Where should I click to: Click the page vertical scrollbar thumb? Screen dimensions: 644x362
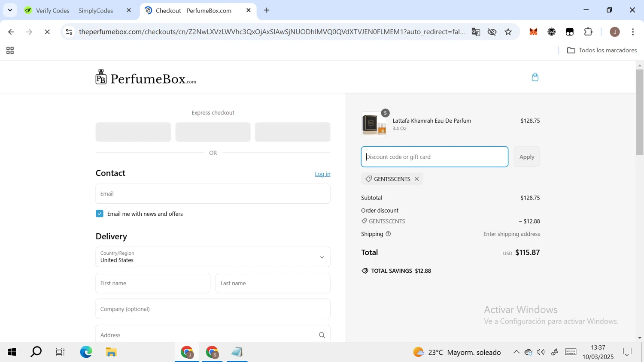[x=640, y=112]
